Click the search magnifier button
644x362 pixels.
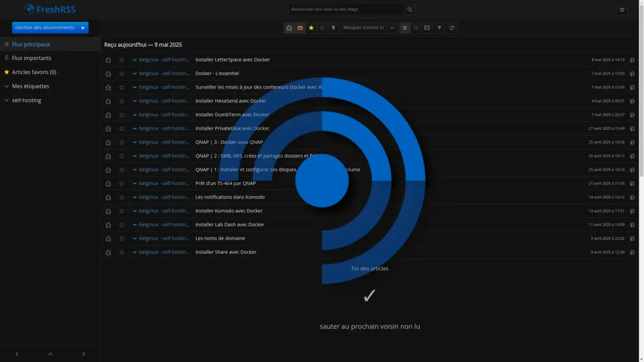pos(409,10)
